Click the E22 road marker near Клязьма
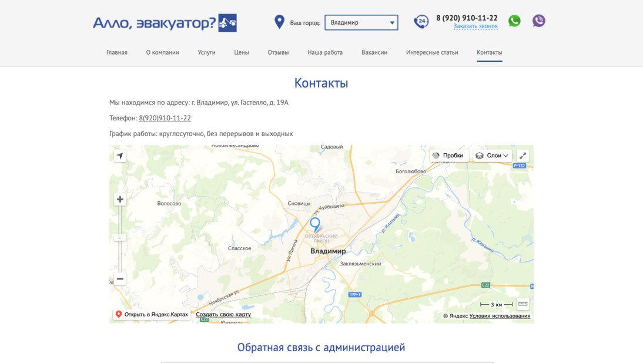Screen dimensions: 643x364 (485, 285)
